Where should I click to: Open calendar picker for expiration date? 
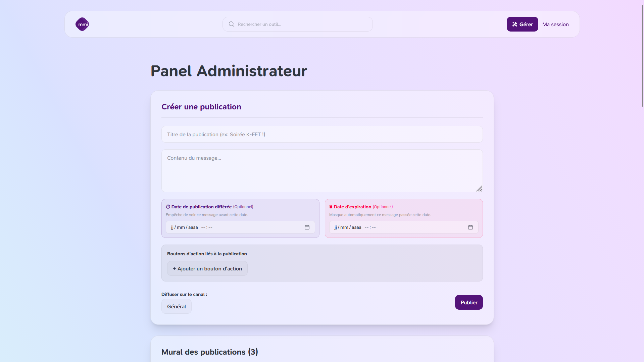pyautogui.click(x=470, y=227)
